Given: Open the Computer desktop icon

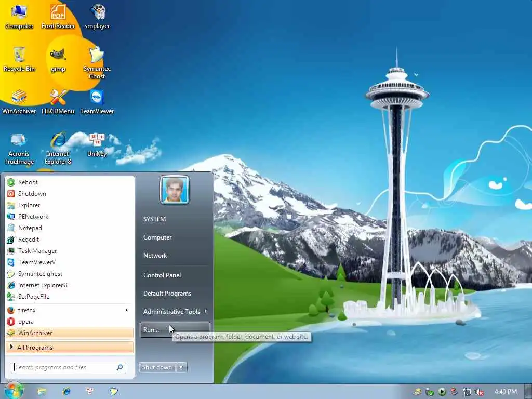Looking at the screenshot, I should pos(19,16).
